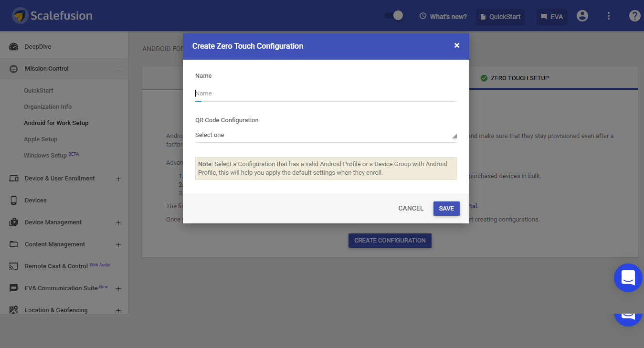This screenshot has width=644, height=348.
Task: Open the EVA Communication Suite chat icon
Action: [13, 288]
